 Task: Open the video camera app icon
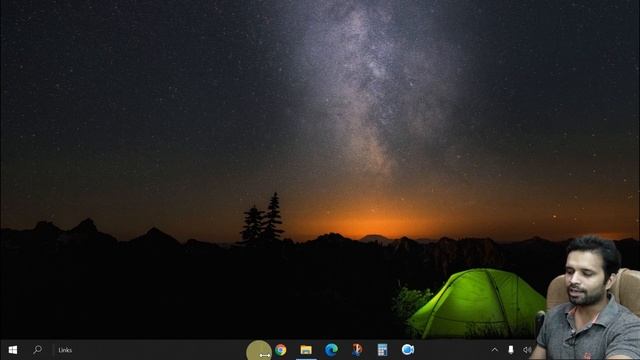click(408, 350)
